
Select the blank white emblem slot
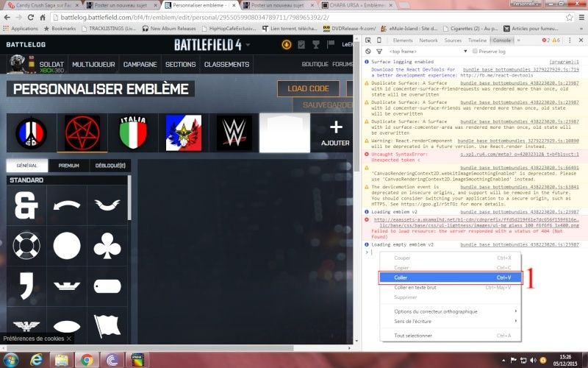coord(285,133)
